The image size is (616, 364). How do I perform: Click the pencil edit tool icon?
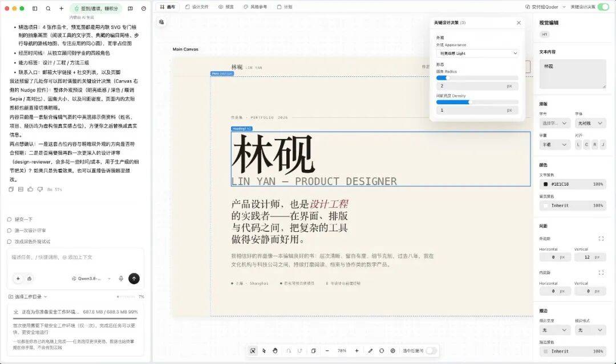pyautogui.click(x=370, y=351)
